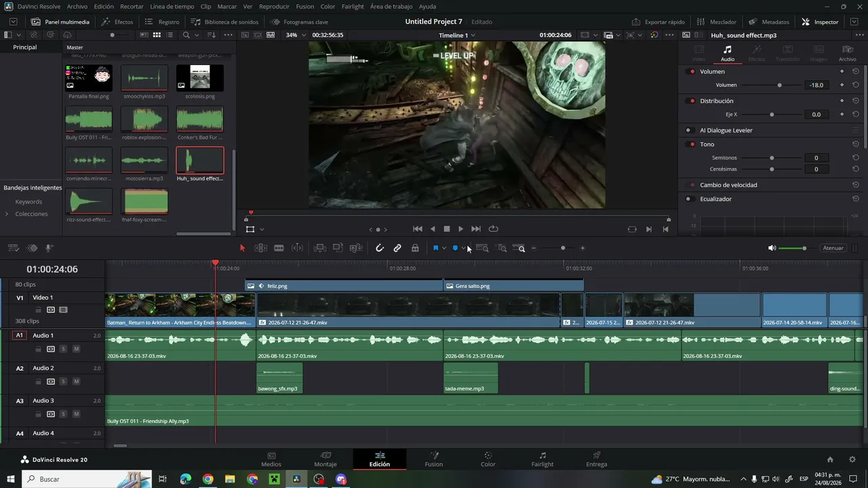Open the viewer zoom 34% dropdown
The height and width of the screenshot is (488, 868).
pyautogui.click(x=295, y=35)
